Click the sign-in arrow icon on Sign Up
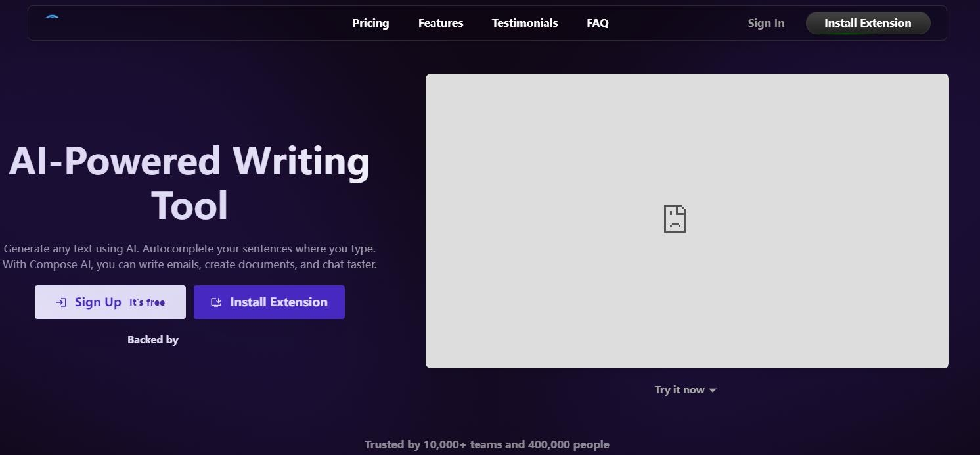 click(61, 302)
